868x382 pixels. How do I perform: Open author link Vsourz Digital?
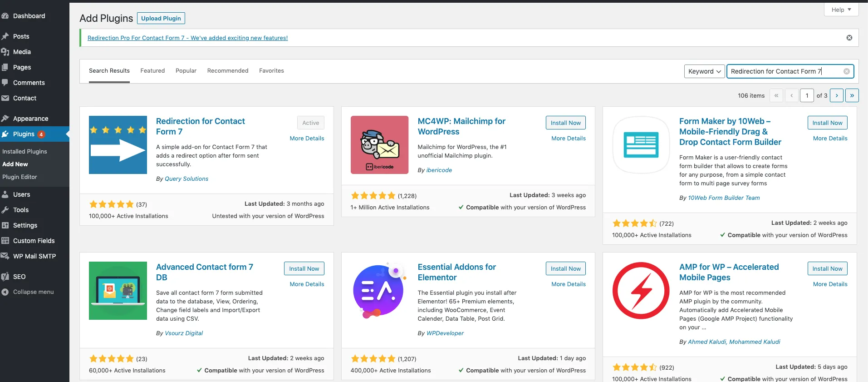(184, 333)
